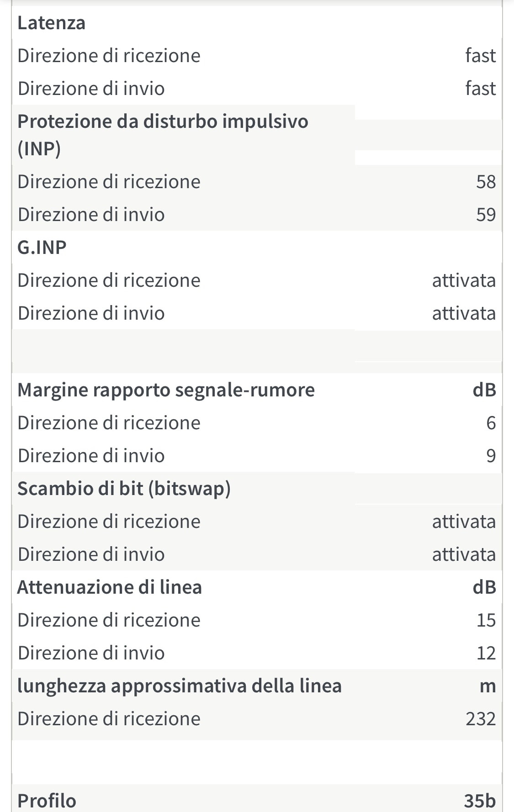This screenshot has width=514, height=812.
Task: Click bitswap invio 'attivata' status
Action: coord(464,554)
